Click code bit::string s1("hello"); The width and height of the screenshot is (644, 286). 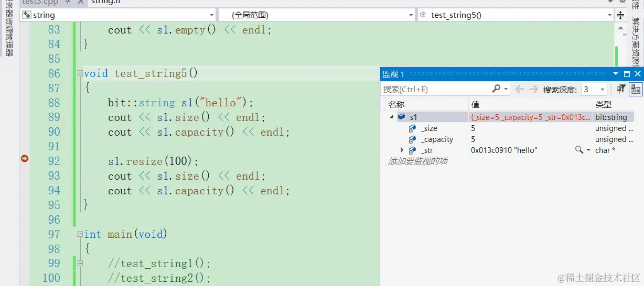(x=180, y=103)
